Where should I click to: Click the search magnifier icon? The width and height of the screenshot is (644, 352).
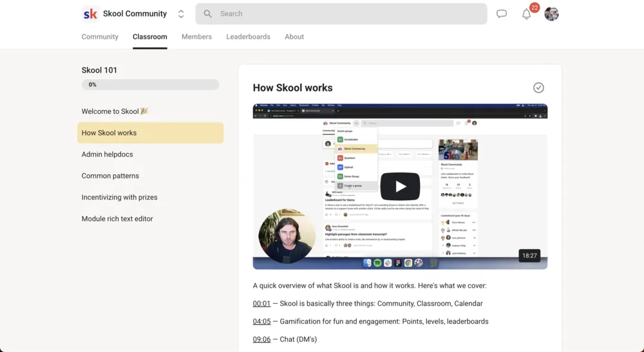[208, 14]
